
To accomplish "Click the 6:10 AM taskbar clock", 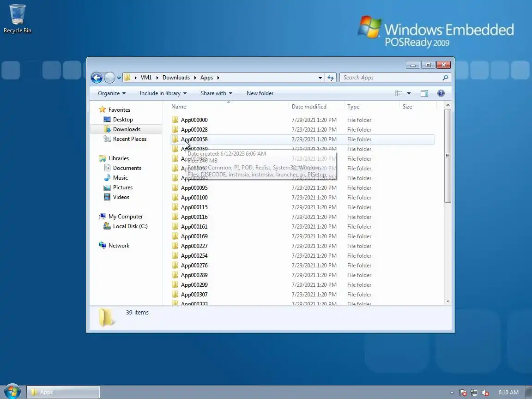I will pyautogui.click(x=508, y=393).
